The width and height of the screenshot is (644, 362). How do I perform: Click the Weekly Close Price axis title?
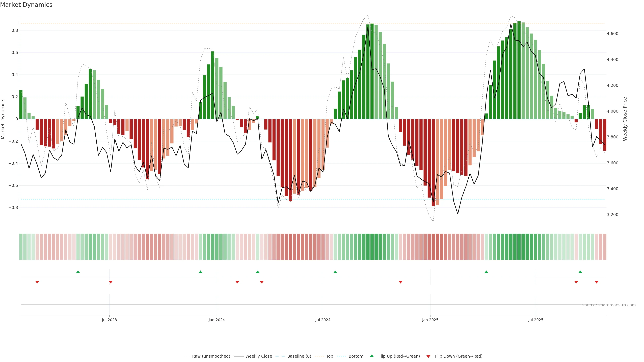[625, 119]
